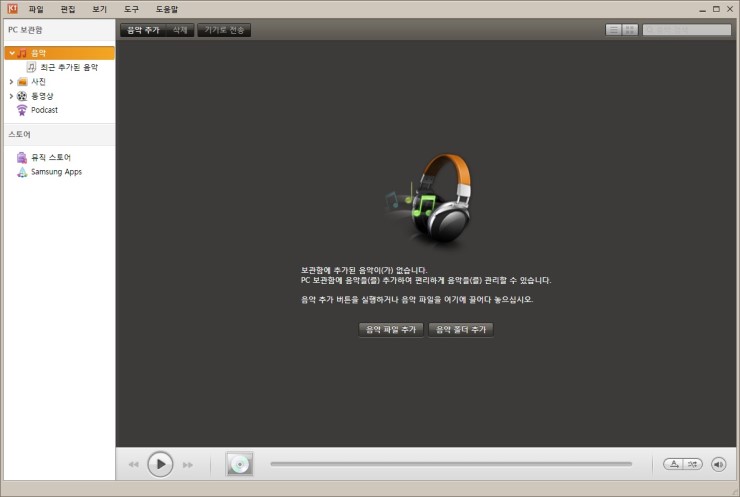Click the 음악 폴더 추가 button
Image resolution: width=740 pixels, height=497 pixels.
tap(461, 329)
